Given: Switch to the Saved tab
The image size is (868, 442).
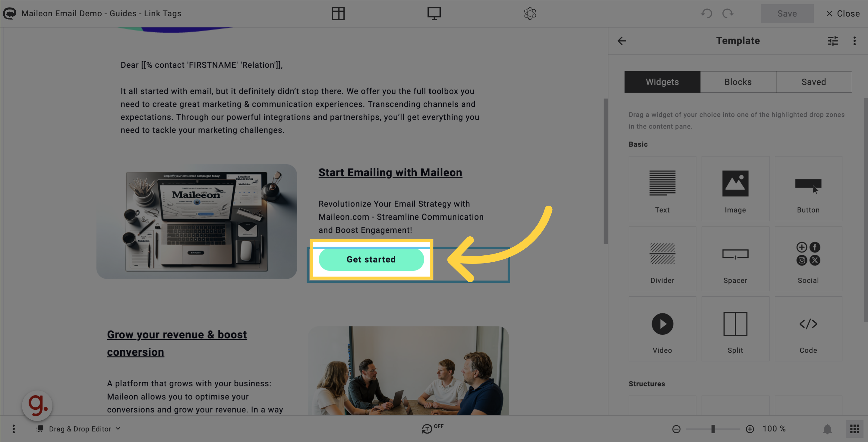Looking at the screenshot, I should pos(814,82).
